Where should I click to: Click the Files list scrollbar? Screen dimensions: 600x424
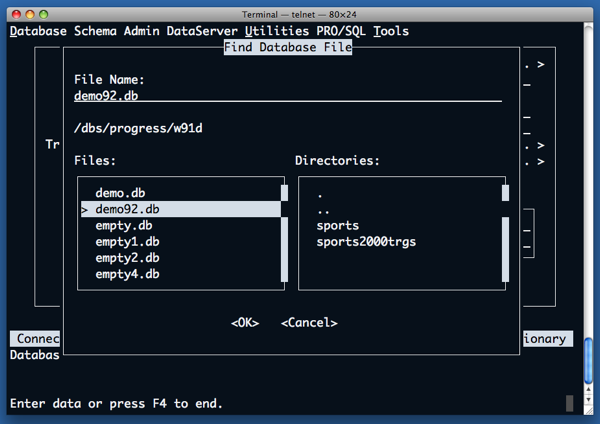(x=284, y=240)
